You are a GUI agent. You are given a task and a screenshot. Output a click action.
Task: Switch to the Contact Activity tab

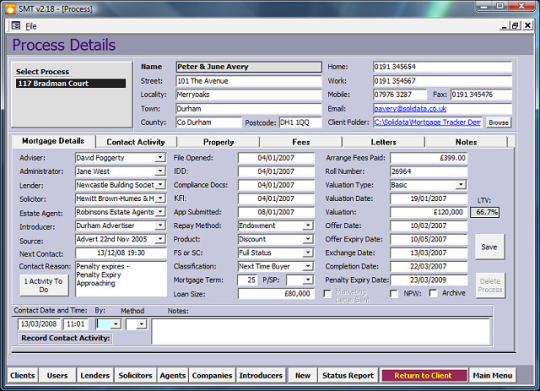136,142
